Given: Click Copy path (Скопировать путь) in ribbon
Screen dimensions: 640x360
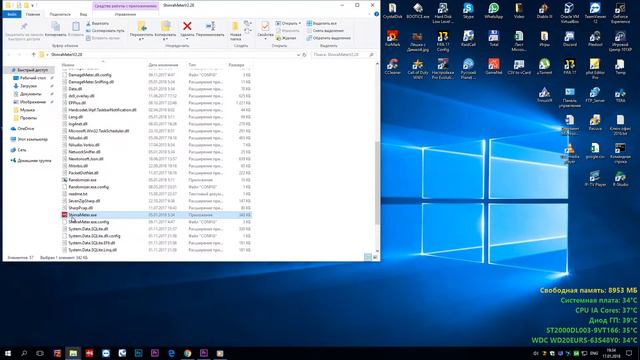Looking at the screenshot, I should pyautogui.click(x=105, y=31).
